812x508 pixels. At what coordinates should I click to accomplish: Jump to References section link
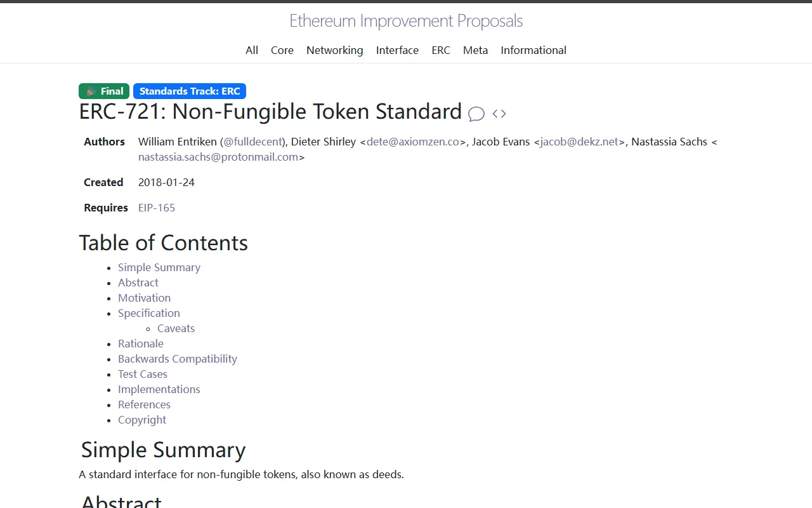[144, 404]
